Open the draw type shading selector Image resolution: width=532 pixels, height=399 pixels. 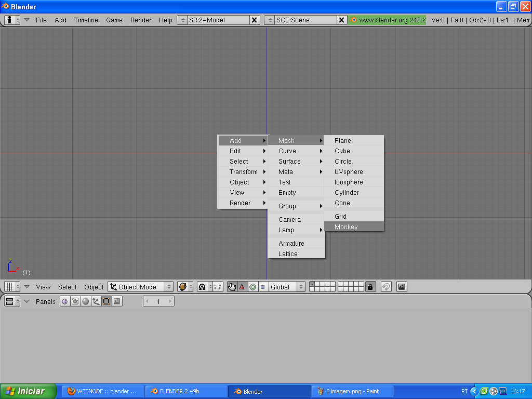click(x=185, y=287)
